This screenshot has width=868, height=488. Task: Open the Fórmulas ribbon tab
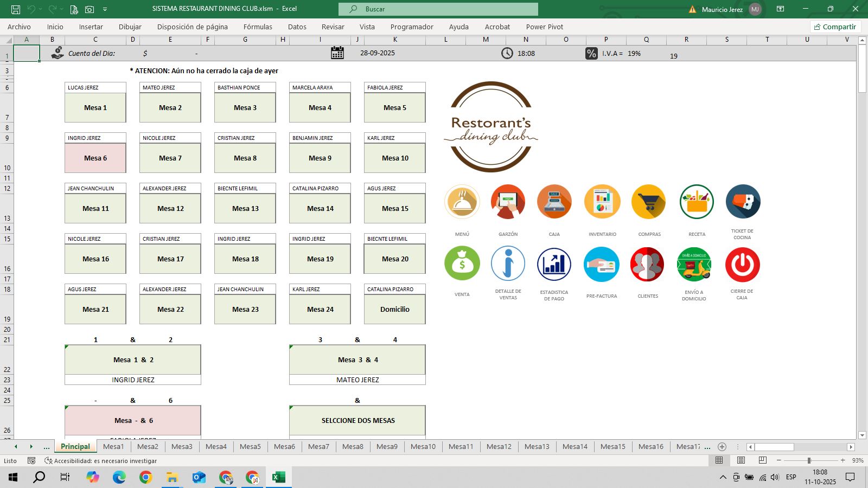coord(258,27)
